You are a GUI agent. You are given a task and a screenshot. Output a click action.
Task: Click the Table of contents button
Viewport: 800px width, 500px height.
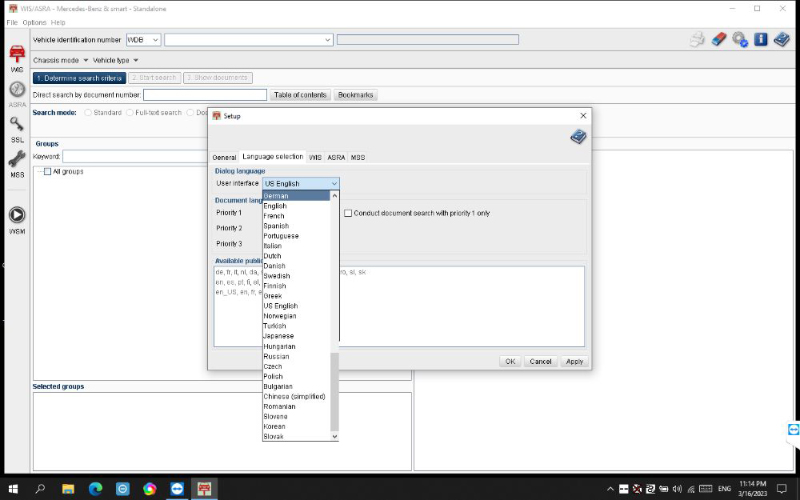[x=300, y=95]
